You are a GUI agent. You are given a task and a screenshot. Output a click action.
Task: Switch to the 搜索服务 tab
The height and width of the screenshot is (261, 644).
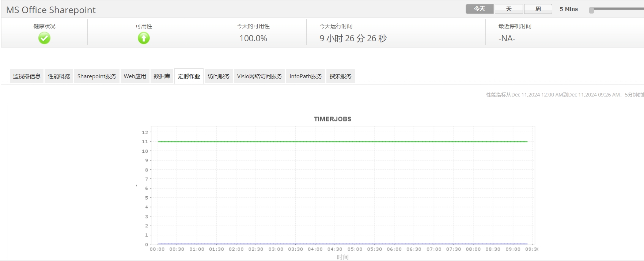pyautogui.click(x=341, y=76)
